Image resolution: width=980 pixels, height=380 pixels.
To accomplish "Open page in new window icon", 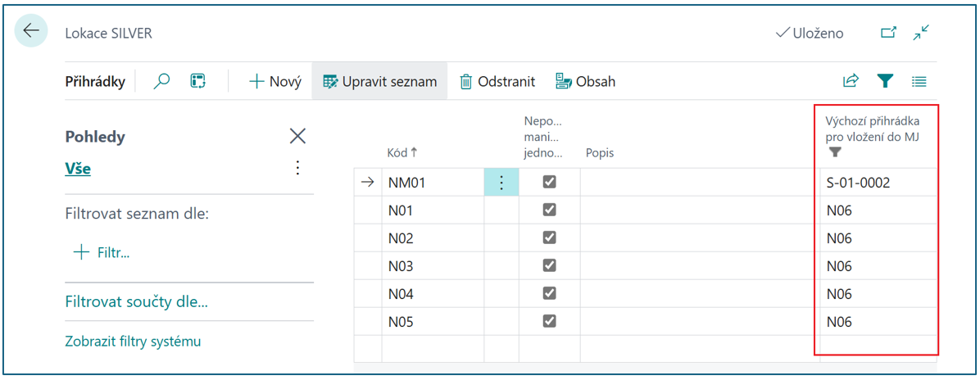I will coord(888,33).
